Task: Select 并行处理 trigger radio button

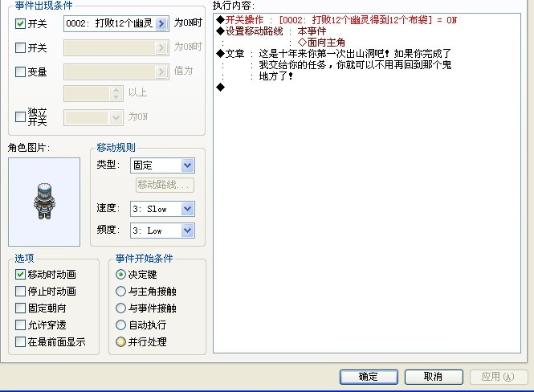Action: 120,341
